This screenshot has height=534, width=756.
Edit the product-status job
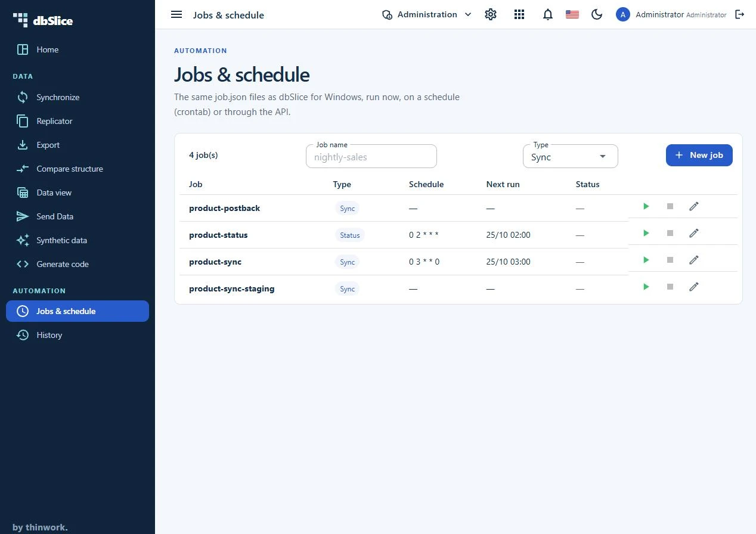coord(694,233)
